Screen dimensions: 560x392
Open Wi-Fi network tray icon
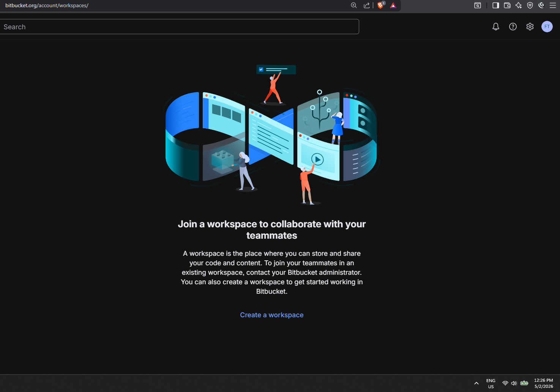point(505,383)
